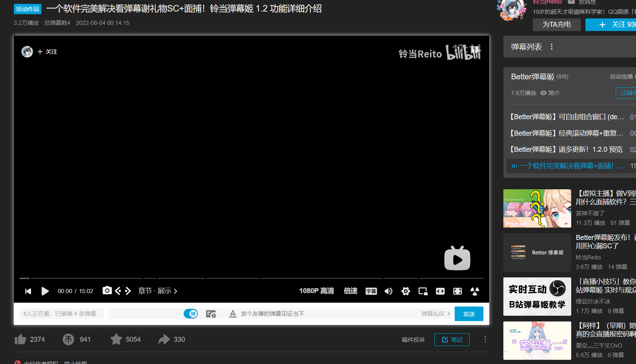Open the 弹幕列表 three-dot menu

551,46
